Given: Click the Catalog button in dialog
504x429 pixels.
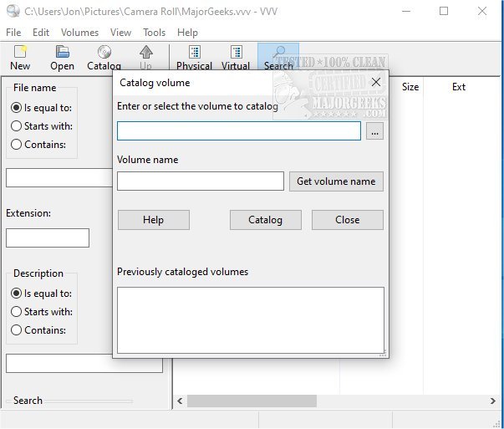Looking at the screenshot, I should tap(265, 220).
